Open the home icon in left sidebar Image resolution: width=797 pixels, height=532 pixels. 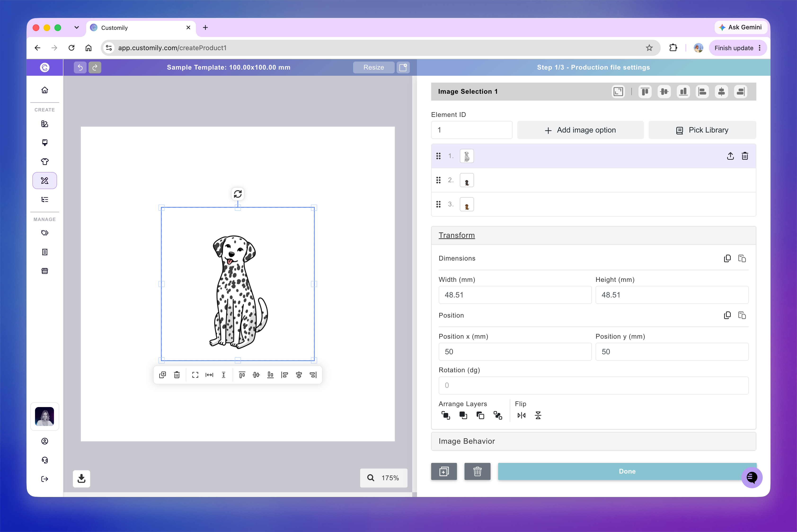click(45, 90)
